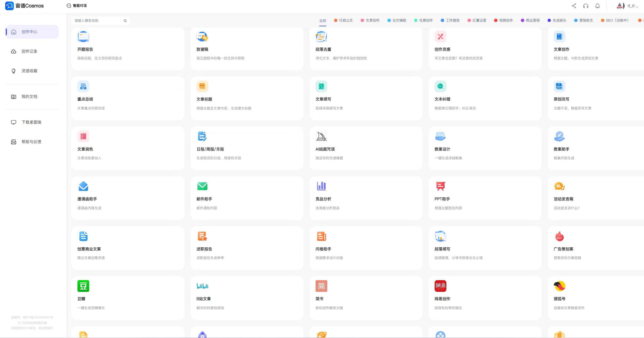Click the search magnifier icon
644x338 pixels.
(125, 20)
